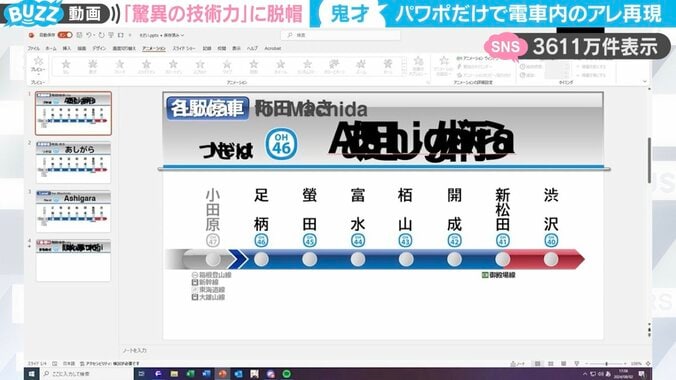Expand the animation gallery more arrow
The height and width of the screenshot is (380, 676).
click(x=404, y=73)
